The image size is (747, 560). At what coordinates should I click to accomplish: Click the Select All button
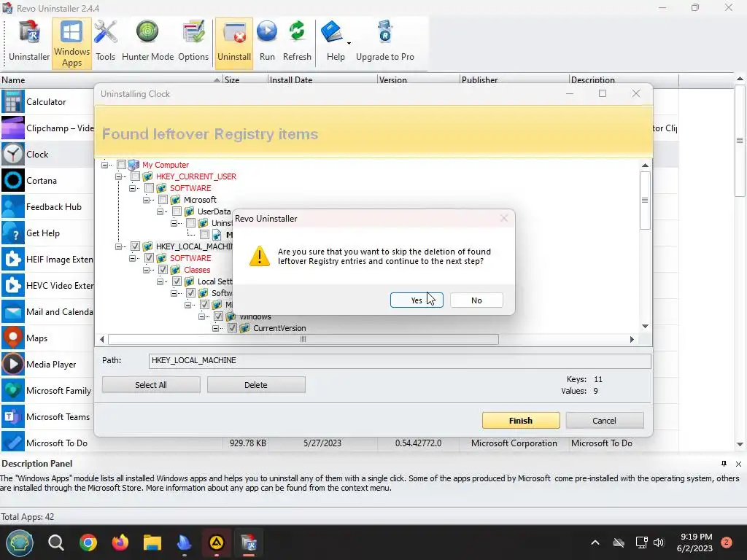[x=150, y=385]
